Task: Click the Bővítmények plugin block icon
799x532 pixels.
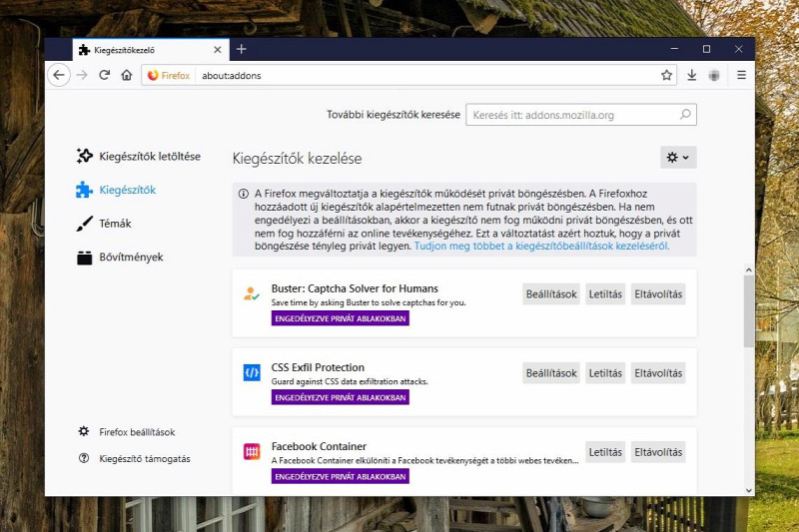Action: click(x=84, y=258)
